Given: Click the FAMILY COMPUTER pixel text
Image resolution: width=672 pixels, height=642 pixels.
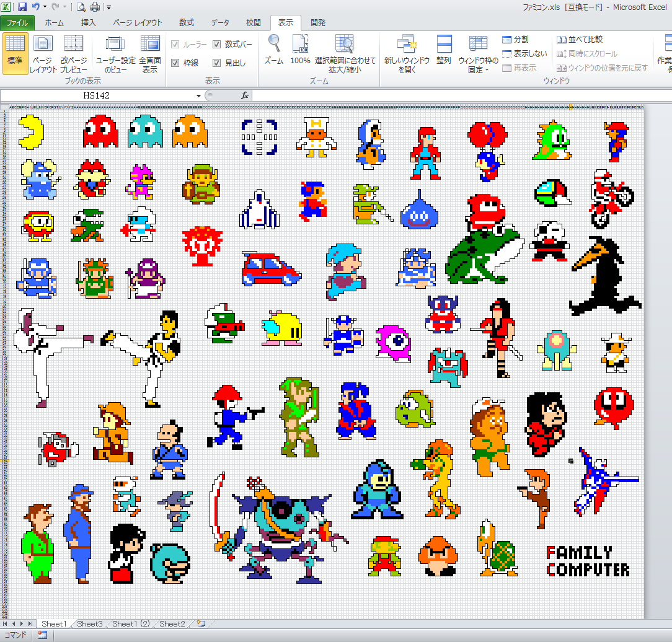Looking at the screenshot, I should point(588,561).
